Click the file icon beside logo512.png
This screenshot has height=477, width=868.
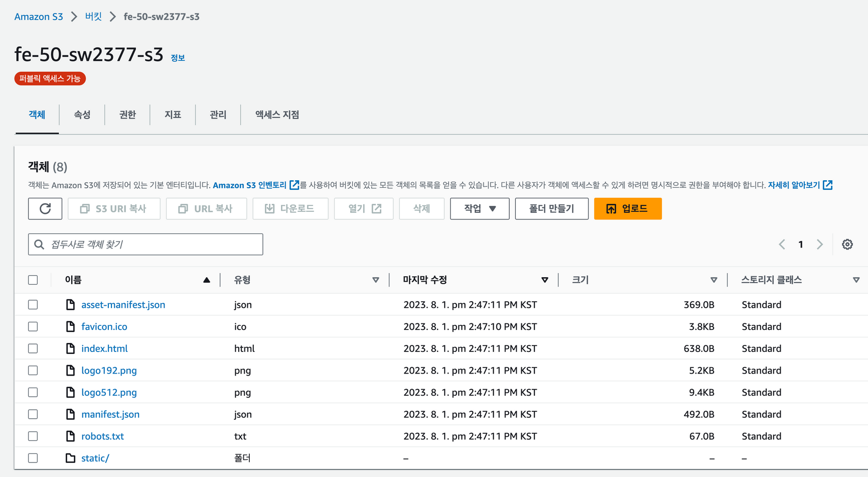(70, 393)
